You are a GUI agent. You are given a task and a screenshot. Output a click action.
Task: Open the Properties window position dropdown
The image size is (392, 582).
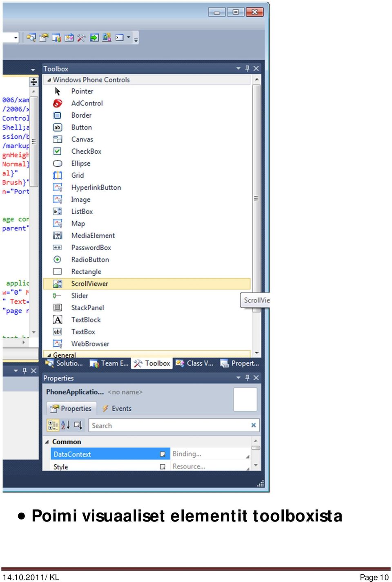238,378
